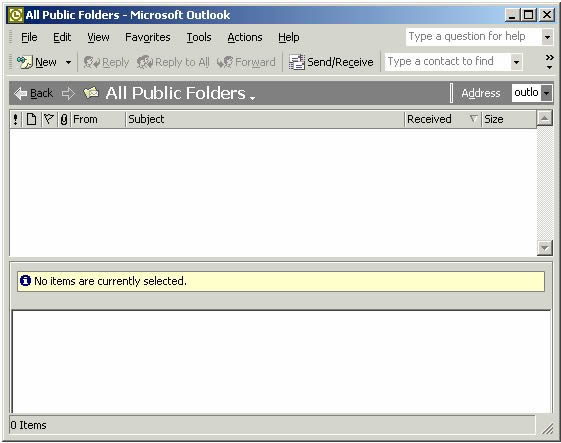Open the Actions menu

(x=245, y=37)
